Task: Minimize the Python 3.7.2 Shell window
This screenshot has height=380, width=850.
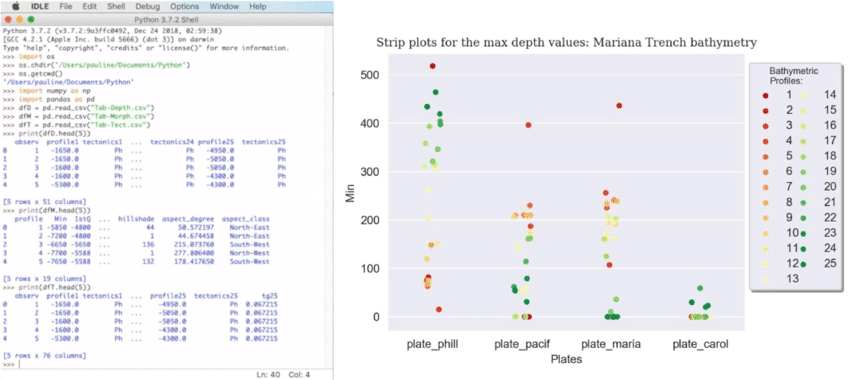Action: [x=19, y=19]
